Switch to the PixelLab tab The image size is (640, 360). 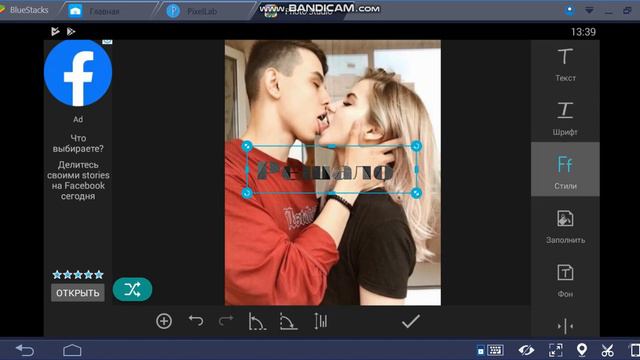click(192, 11)
